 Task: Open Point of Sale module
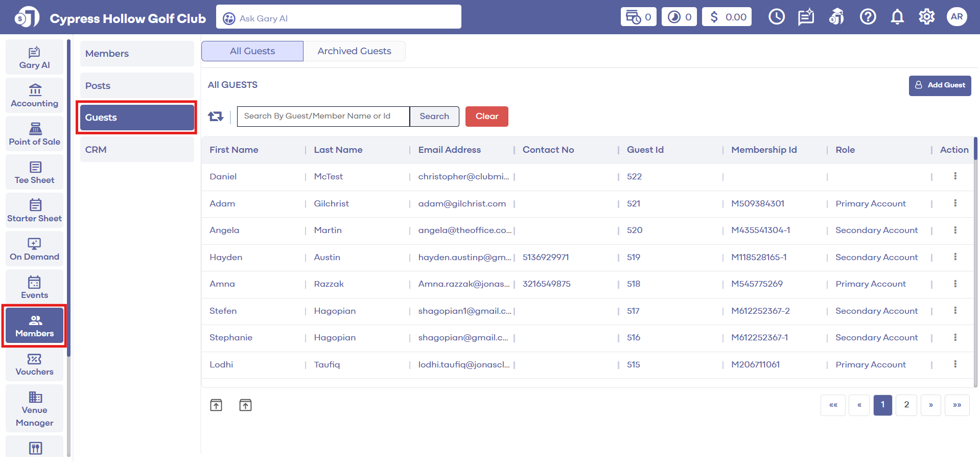(x=34, y=134)
